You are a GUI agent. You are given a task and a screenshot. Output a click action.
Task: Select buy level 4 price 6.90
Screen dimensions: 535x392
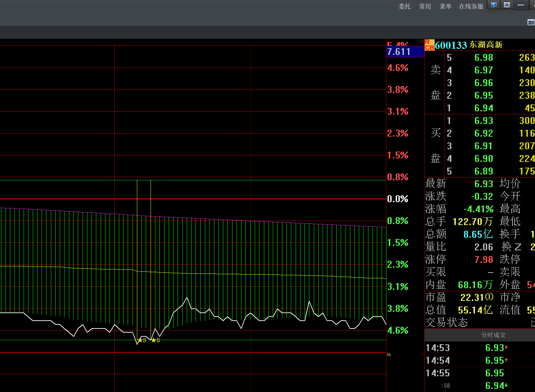pyautogui.click(x=484, y=159)
